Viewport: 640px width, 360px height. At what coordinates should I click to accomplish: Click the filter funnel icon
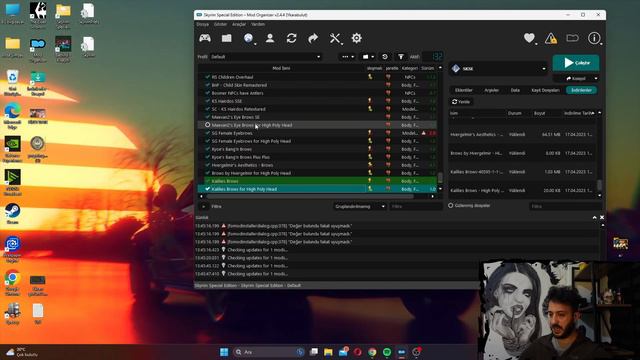(401, 57)
